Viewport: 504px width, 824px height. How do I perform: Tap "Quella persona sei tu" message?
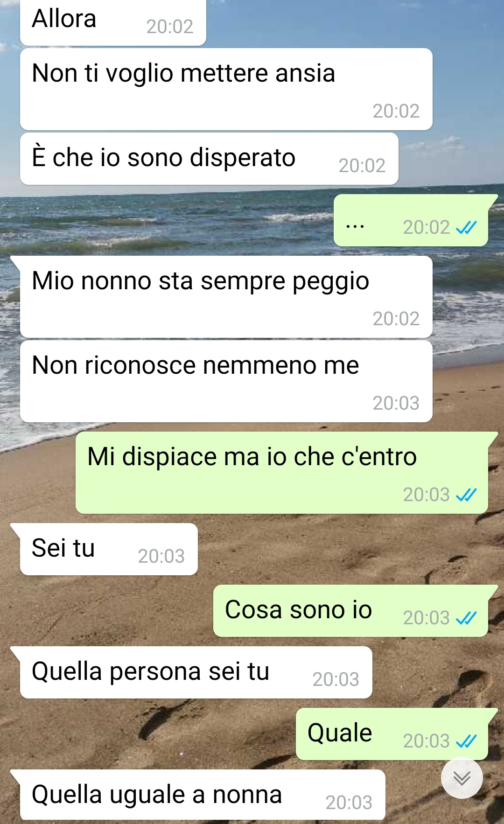(196, 672)
